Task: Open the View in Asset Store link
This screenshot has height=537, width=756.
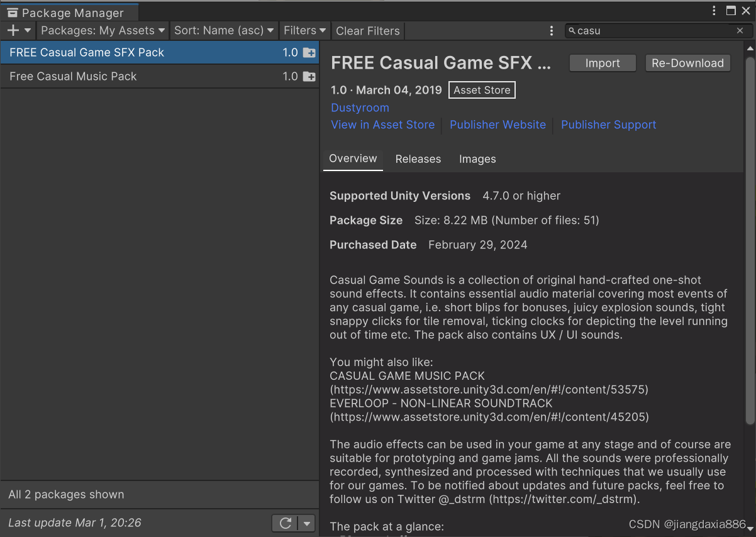Action: coord(382,125)
